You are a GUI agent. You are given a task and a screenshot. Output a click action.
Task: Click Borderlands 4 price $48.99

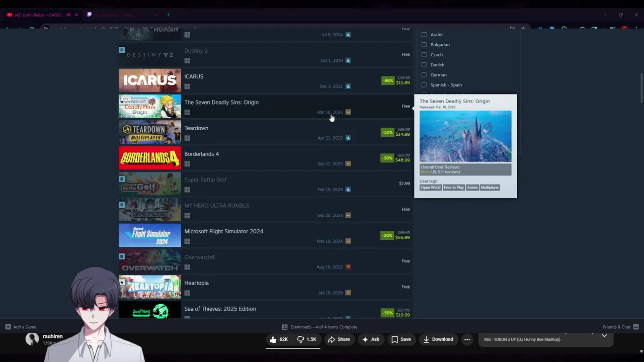(x=403, y=160)
